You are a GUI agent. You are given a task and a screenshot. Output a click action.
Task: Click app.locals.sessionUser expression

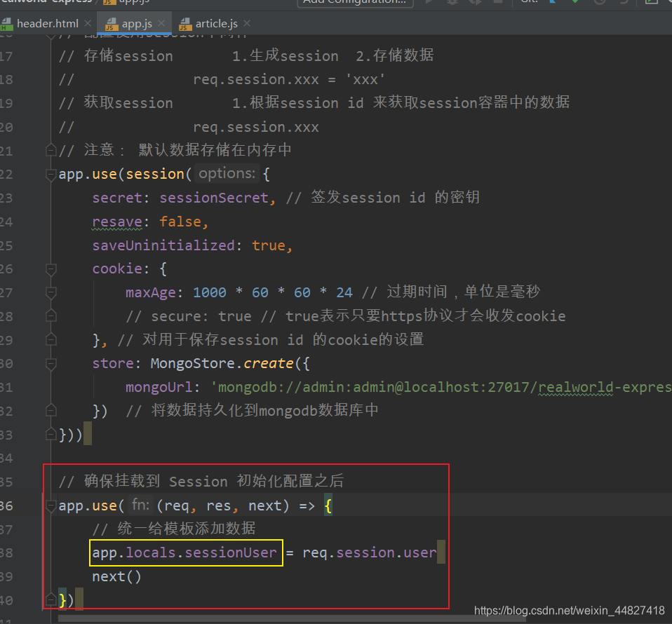tap(184, 553)
